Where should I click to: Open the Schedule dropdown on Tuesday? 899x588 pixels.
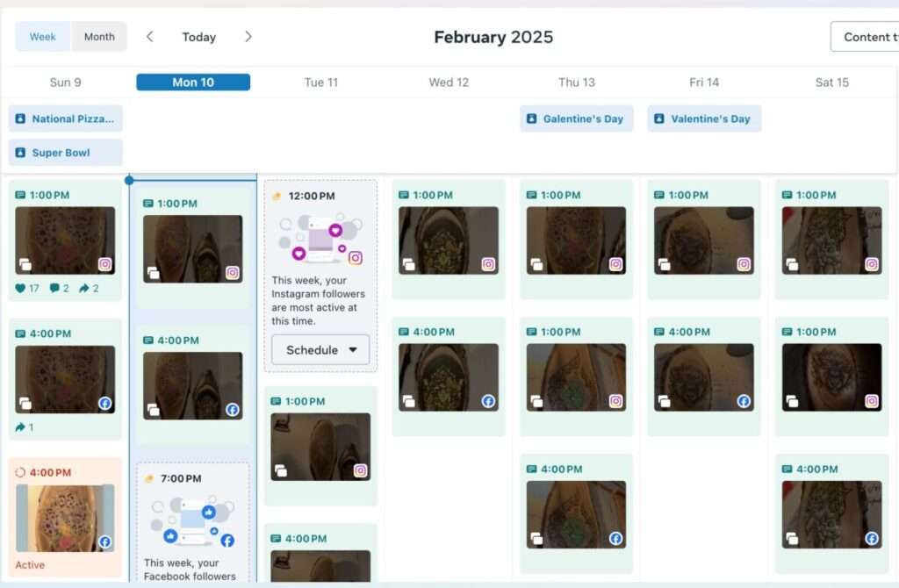[320, 349]
